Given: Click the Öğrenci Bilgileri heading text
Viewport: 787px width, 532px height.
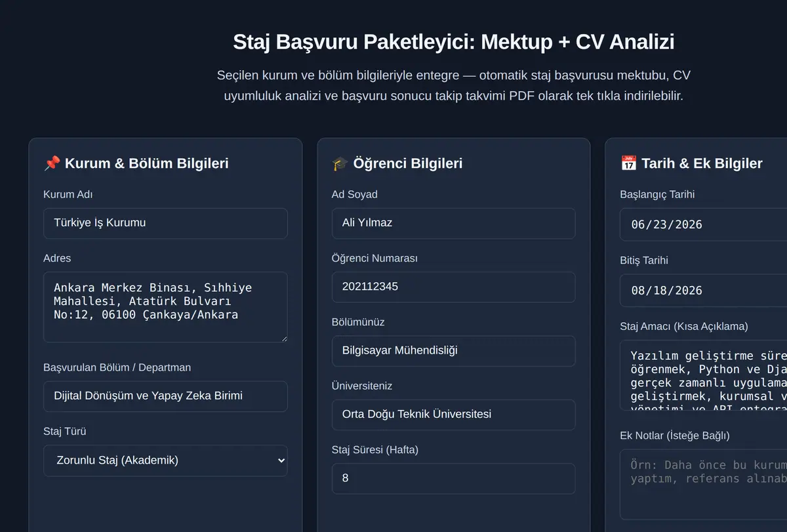Looking at the screenshot, I should tap(408, 163).
